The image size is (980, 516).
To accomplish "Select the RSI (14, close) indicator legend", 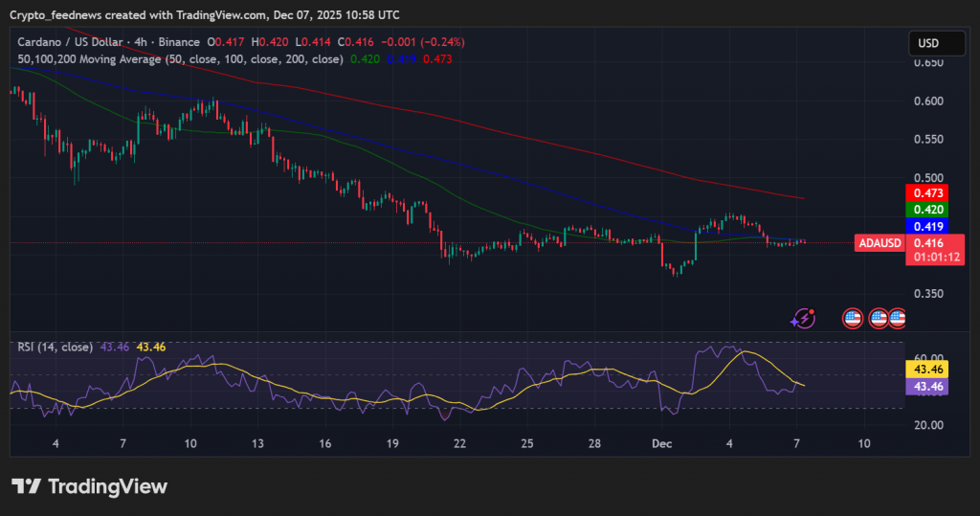I will coord(55,347).
